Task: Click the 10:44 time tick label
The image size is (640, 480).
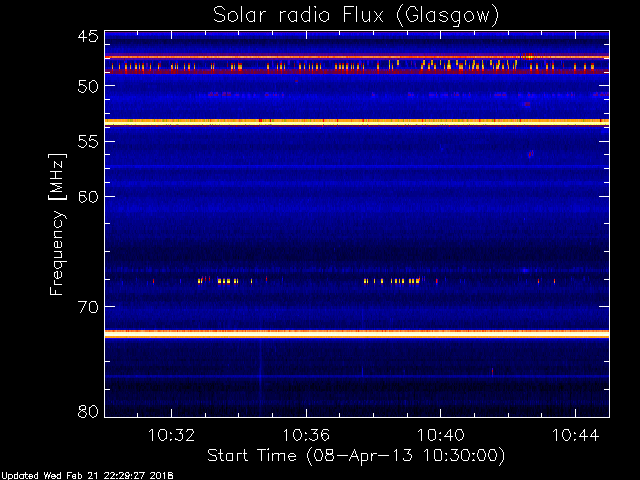Action: coord(576,435)
